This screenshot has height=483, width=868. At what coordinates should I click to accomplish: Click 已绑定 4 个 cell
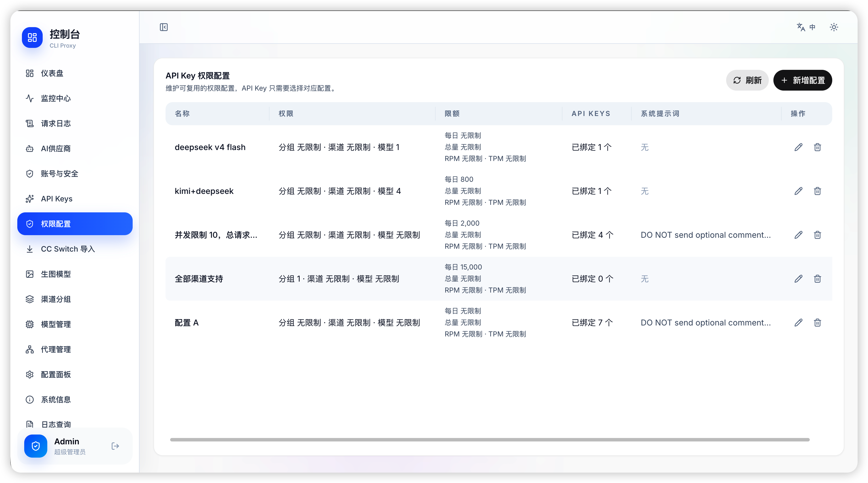point(592,235)
